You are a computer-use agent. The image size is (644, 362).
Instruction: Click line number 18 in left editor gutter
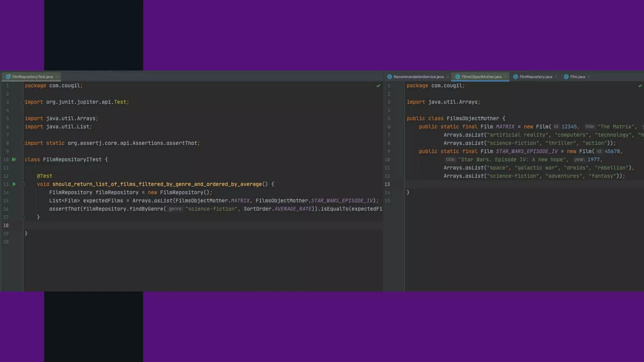point(6,226)
